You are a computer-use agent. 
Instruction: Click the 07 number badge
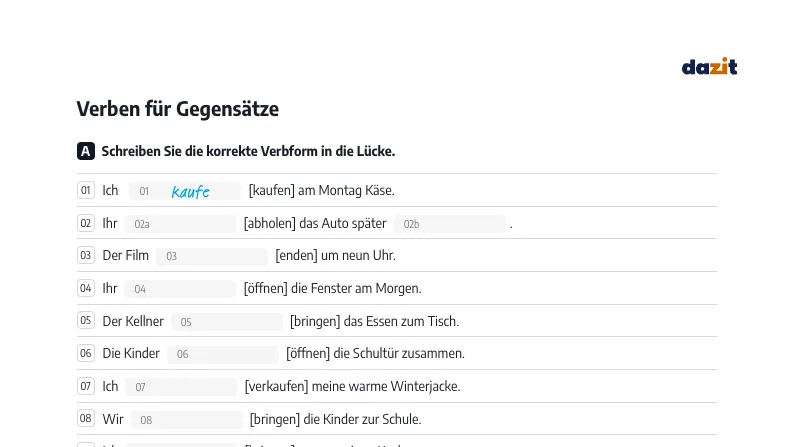(86, 386)
